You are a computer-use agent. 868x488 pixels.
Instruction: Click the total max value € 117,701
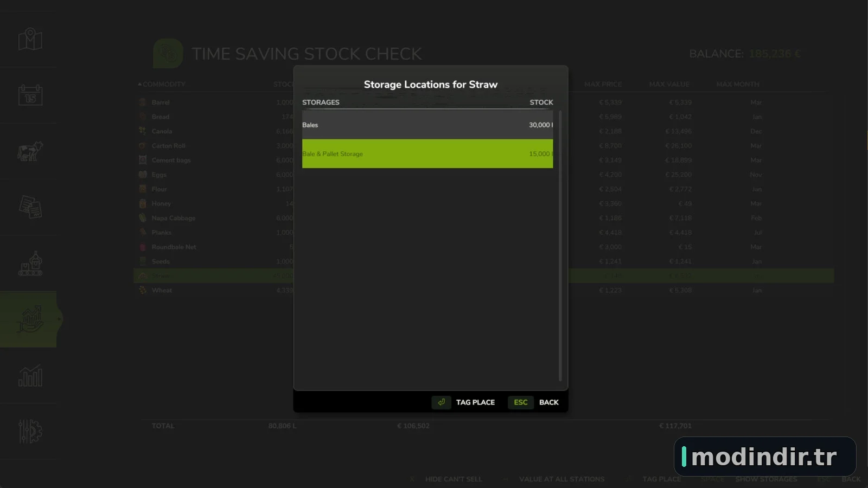675,426
